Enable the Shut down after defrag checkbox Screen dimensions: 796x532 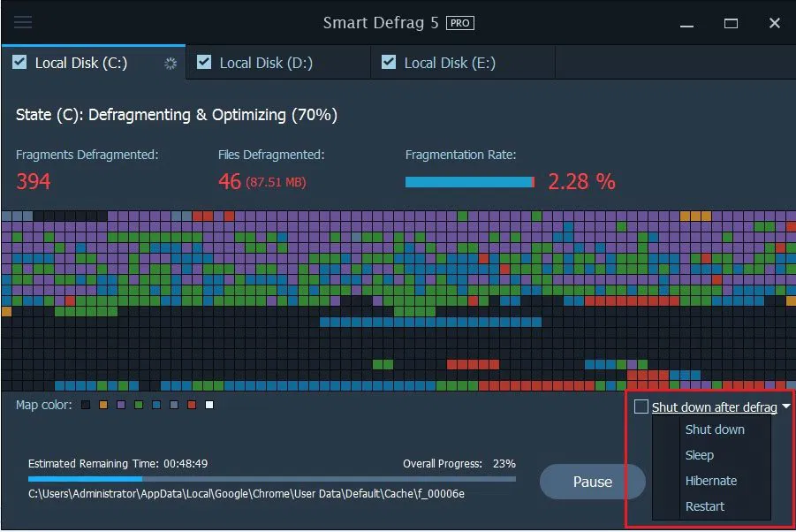(641, 407)
